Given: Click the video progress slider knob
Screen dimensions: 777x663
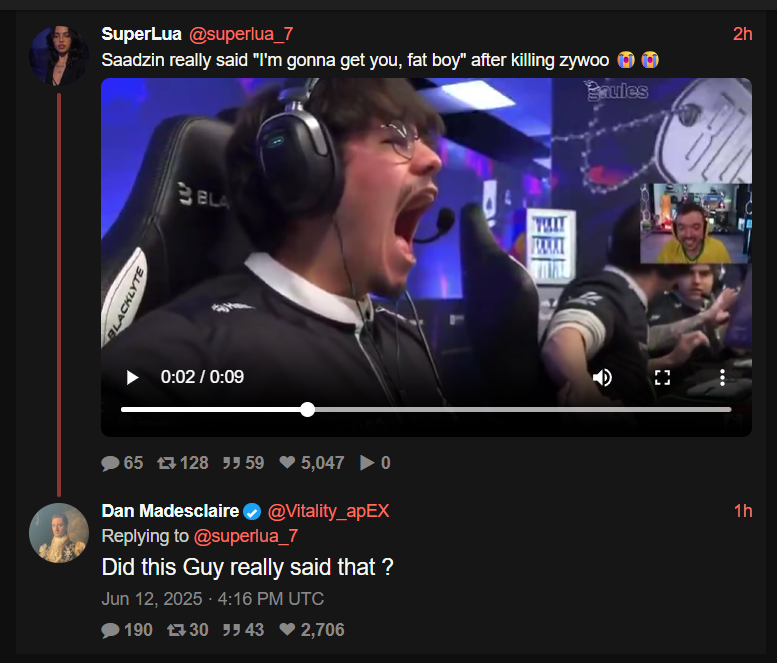Looking at the screenshot, I should click(308, 409).
